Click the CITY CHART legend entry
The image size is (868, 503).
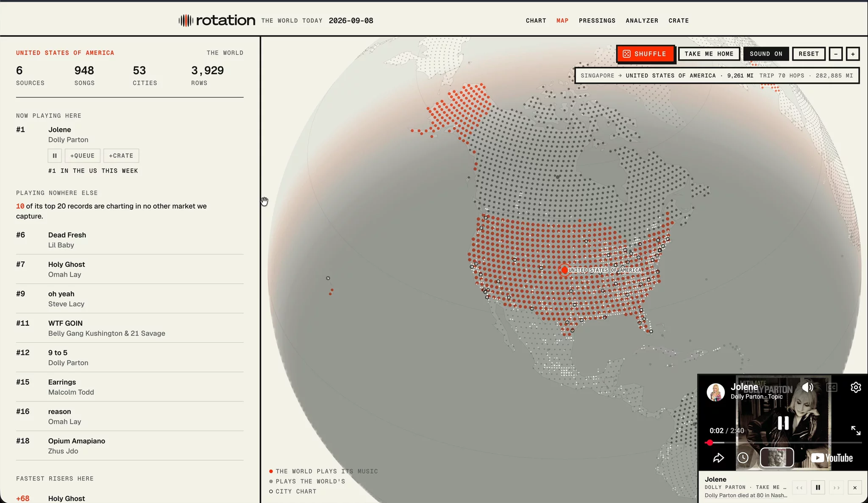(x=292, y=492)
